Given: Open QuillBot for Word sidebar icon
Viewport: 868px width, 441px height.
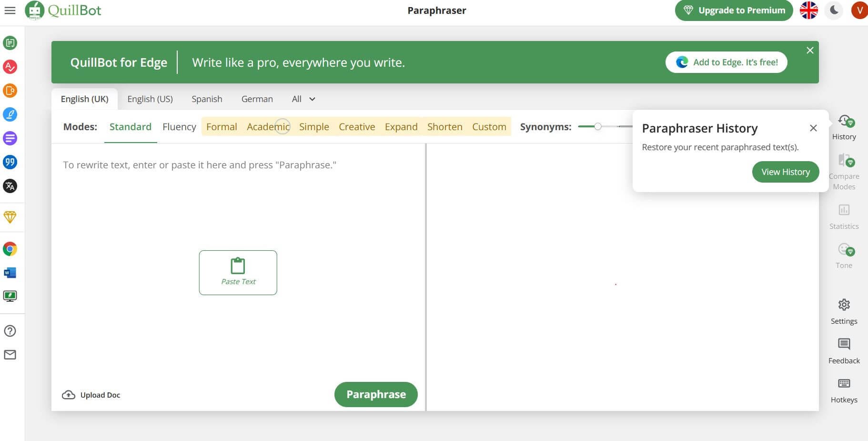Looking at the screenshot, I should point(10,273).
